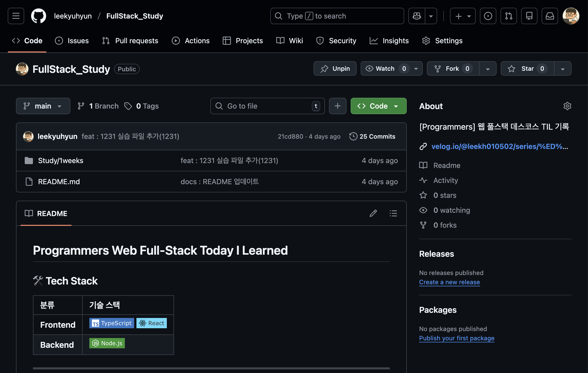The width and height of the screenshot is (588, 373).
Task: Show the README outline list icon
Action: [x=393, y=213]
